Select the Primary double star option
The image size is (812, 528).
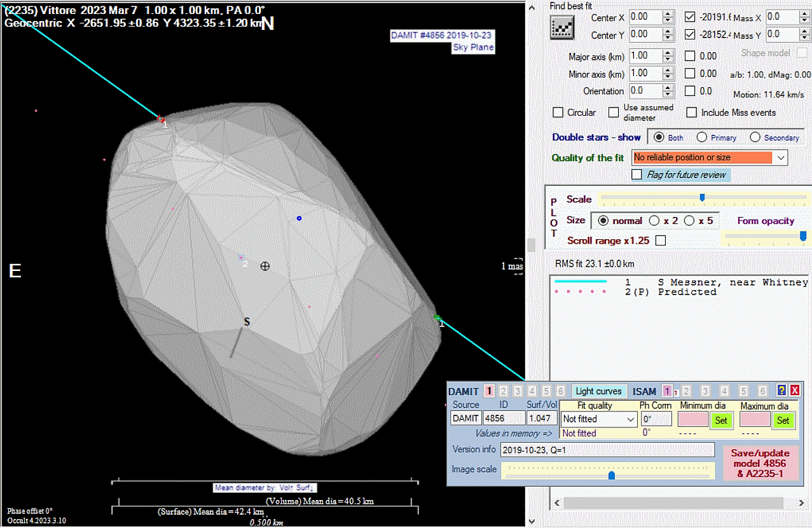coord(702,137)
